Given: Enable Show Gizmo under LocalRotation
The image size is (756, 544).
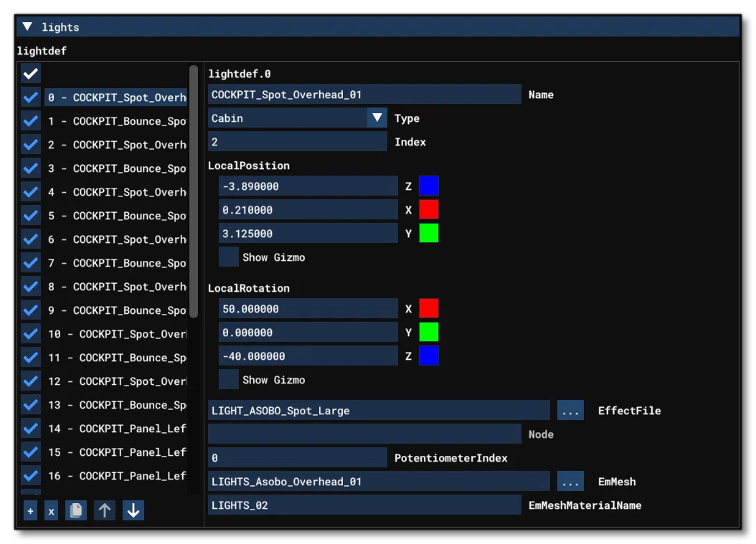Looking at the screenshot, I should tap(229, 380).
